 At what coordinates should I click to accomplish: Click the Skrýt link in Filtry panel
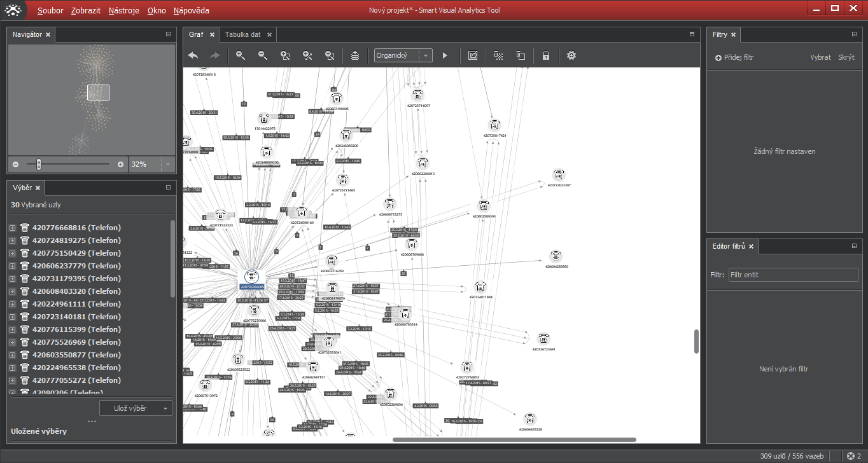pyautogui.click(x=846, y=57)
